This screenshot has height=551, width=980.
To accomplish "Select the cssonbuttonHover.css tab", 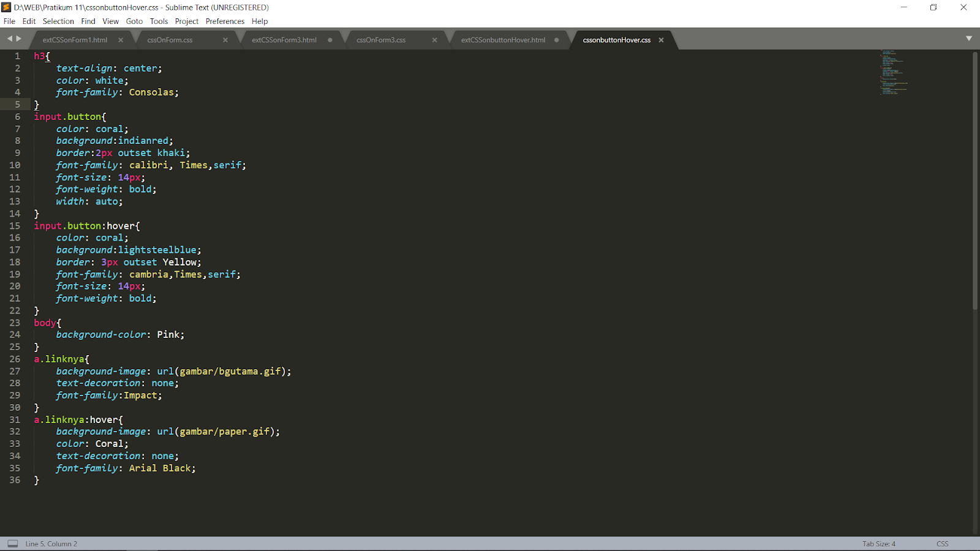I will (x=617, y=40).
